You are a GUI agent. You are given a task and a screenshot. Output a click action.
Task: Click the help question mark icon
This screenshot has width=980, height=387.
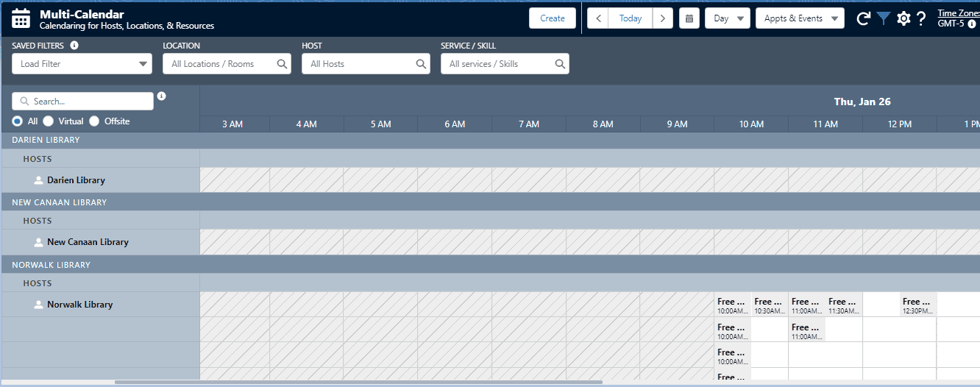click(921, 18)
